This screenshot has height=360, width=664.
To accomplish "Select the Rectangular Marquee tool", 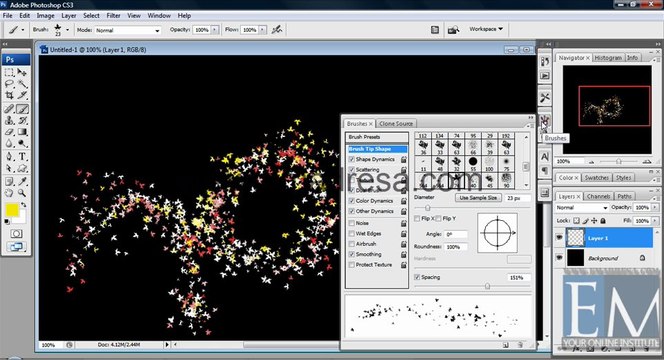I will 9,72.
